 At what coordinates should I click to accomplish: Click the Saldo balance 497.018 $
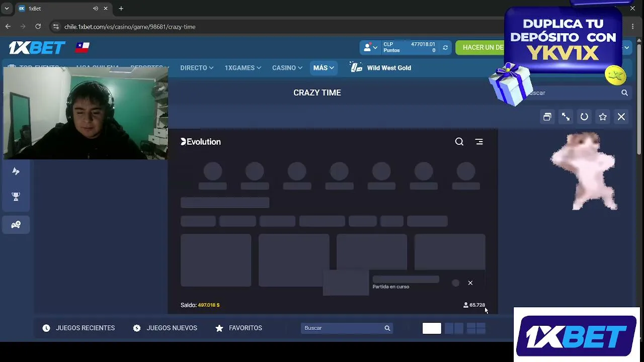(200, 305)
